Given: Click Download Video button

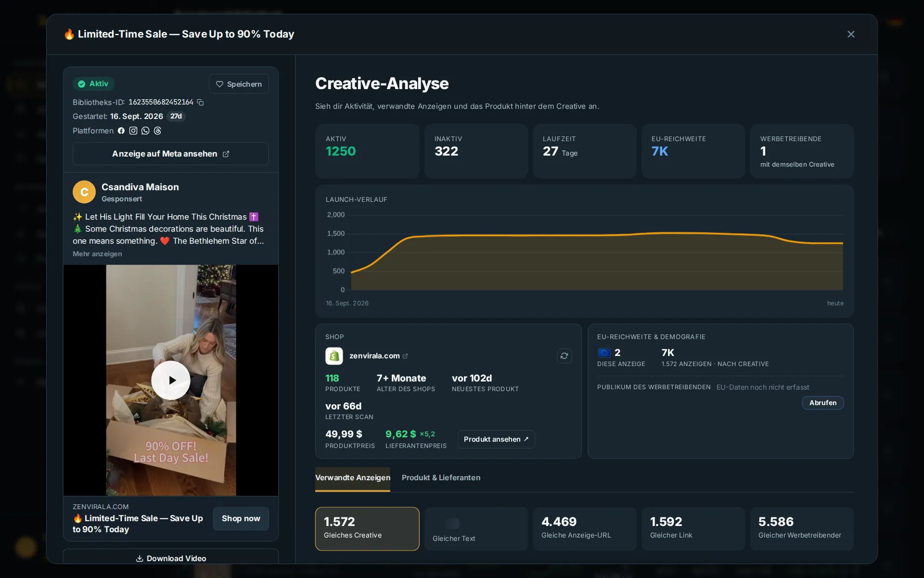Looking at the screenshot, I should (x=171, y=558).
